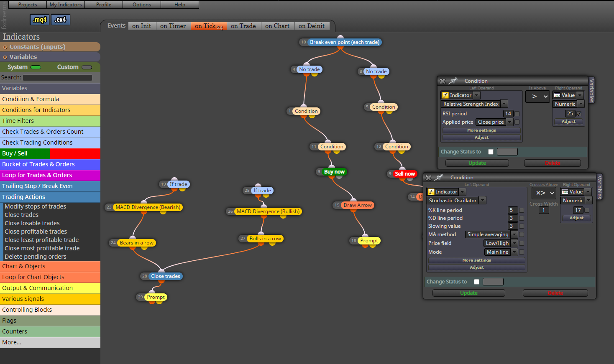The image size is (614, 364).
Task: Select No trade block number 4
Action: click(x=310, y=69)
